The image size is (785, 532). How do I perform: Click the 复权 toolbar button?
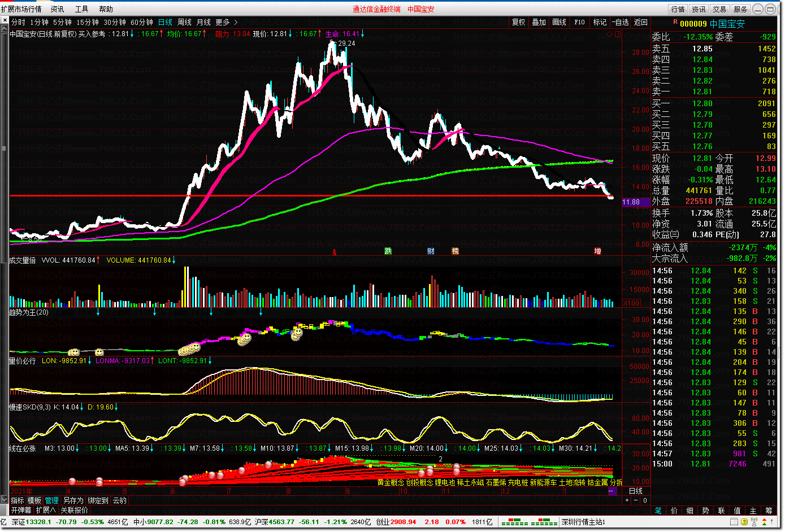pos(519,22)
